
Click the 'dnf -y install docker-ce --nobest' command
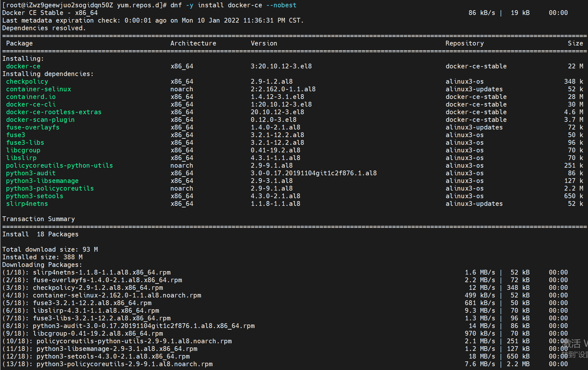click(x=233, y=5)
